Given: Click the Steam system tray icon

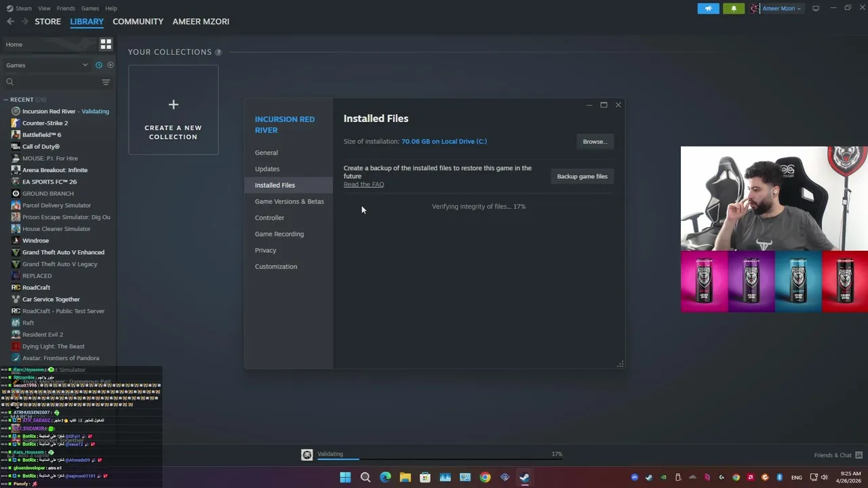Looking at the screenshot, I should pos(649,477).
